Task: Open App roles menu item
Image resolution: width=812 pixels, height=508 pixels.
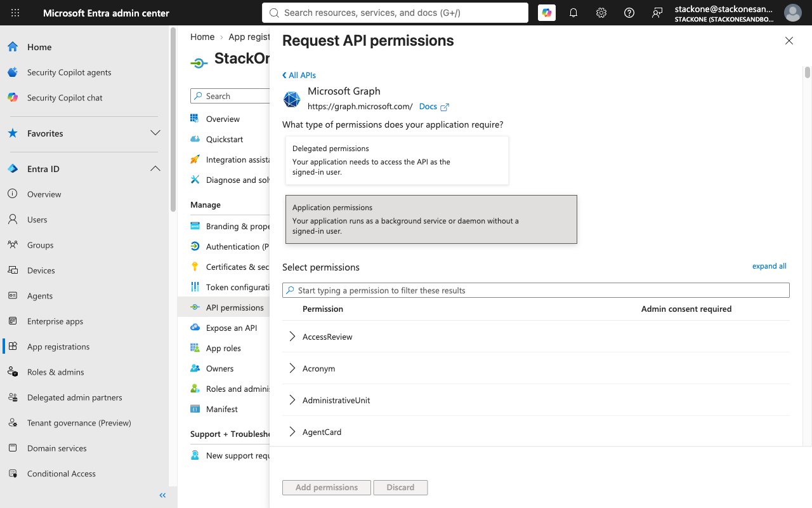Action: pos(223,348)
